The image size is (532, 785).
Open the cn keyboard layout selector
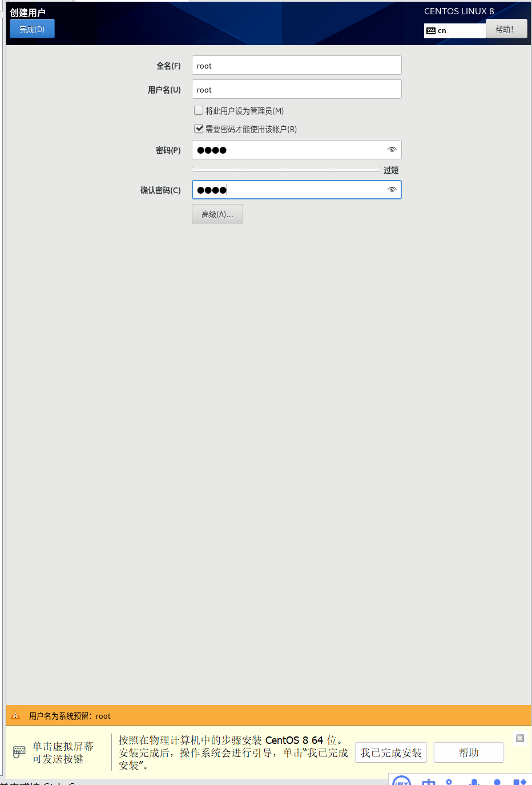coord(455,30)
